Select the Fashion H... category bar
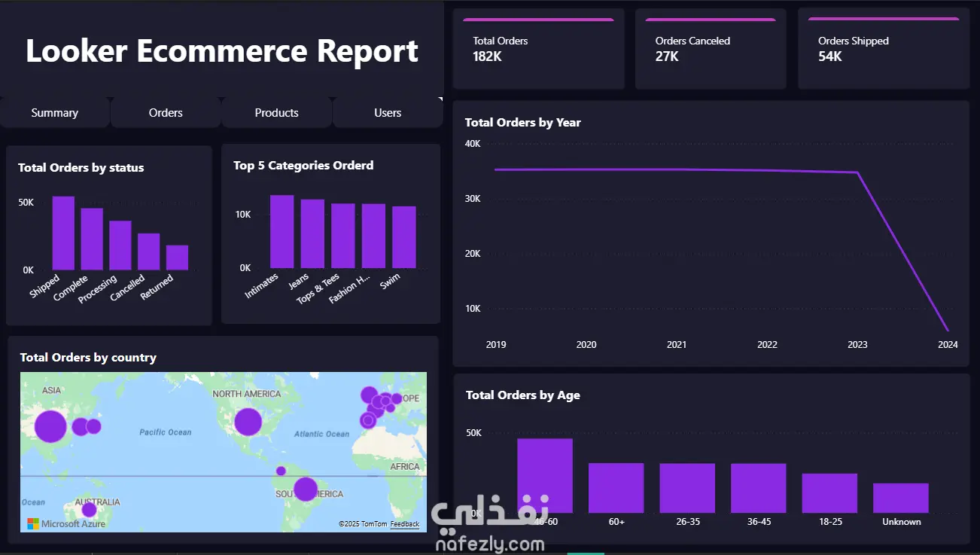Viewport: 980px width, 555px height. tap(373, 236)
